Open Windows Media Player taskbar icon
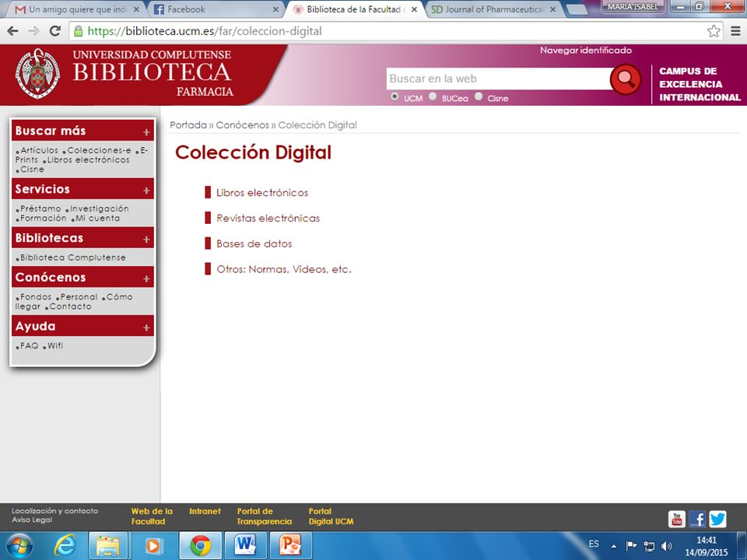The height and width of the screenshot is (560, 747). coord(153,546)
